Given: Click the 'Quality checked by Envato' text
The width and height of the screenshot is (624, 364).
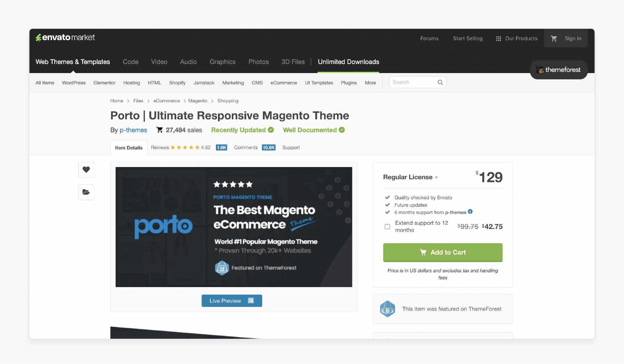Looking at the screenshot, I should pos(423,198).
